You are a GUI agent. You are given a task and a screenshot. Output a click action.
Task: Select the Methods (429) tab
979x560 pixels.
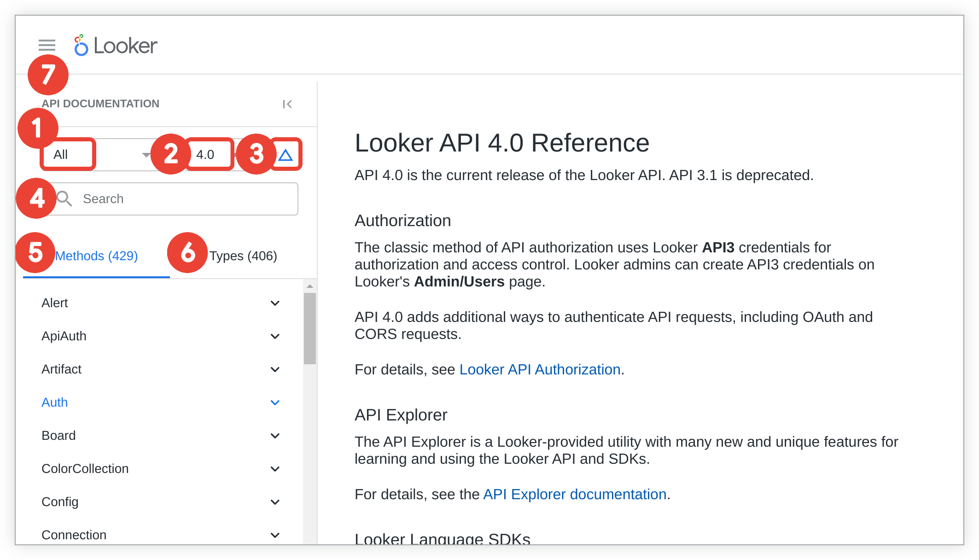(97, 256)
